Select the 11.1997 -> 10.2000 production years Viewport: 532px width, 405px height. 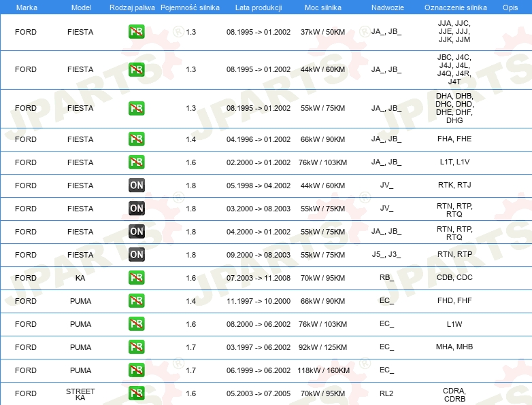pos(259,301)
